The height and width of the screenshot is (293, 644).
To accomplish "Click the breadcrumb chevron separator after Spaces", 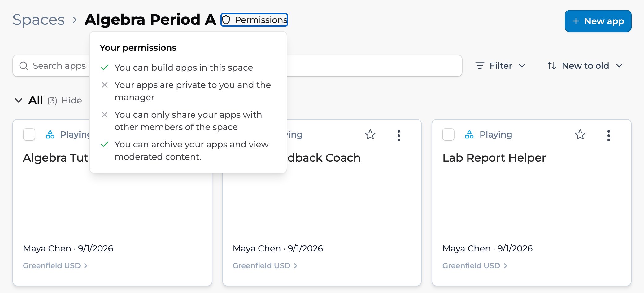I will point(75,20).
